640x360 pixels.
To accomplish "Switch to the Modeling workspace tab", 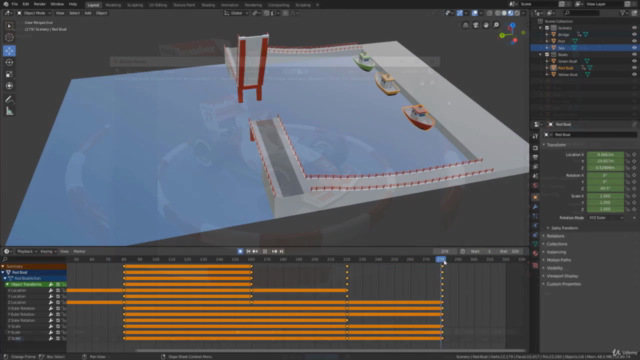I will [113, 5].
